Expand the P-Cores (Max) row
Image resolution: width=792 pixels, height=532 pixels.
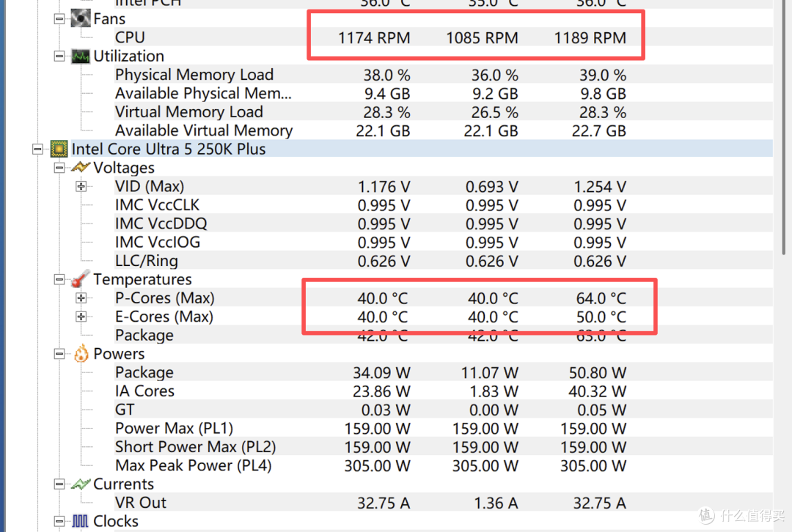coord(81,298)
